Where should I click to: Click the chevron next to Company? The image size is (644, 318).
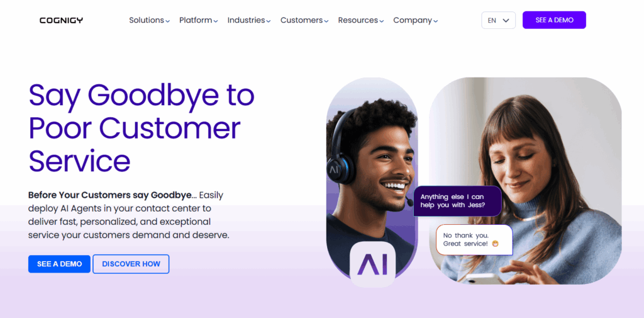(435, 21)
